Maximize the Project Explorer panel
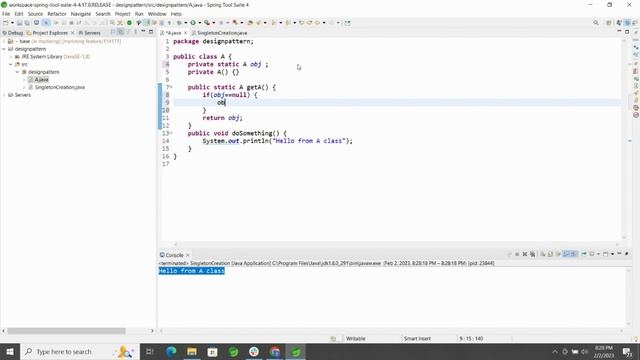Viewport: 640px width, 360px height. [151, 32]
